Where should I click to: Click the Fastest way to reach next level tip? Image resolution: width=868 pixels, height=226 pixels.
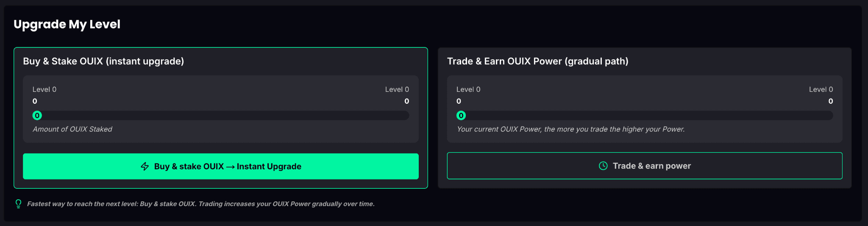[x=201, y=204]
